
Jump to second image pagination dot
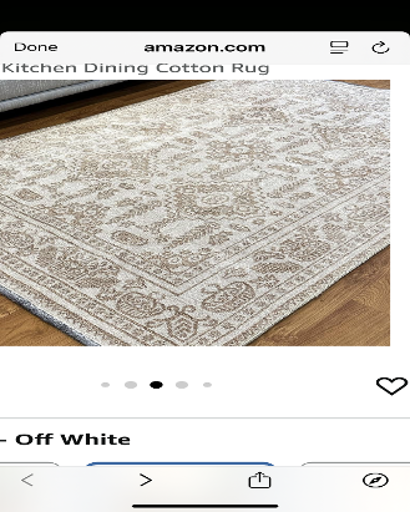[131, 385]
